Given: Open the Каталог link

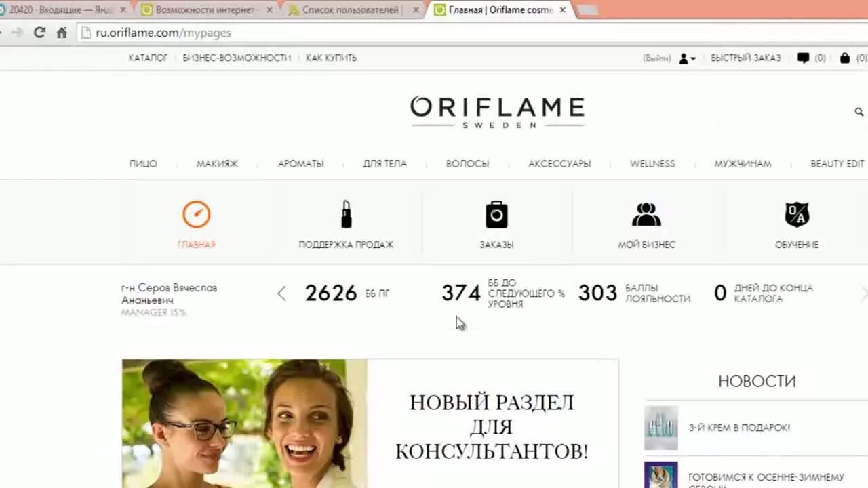Looking at the screenshot, I should (x=148, y=58).
